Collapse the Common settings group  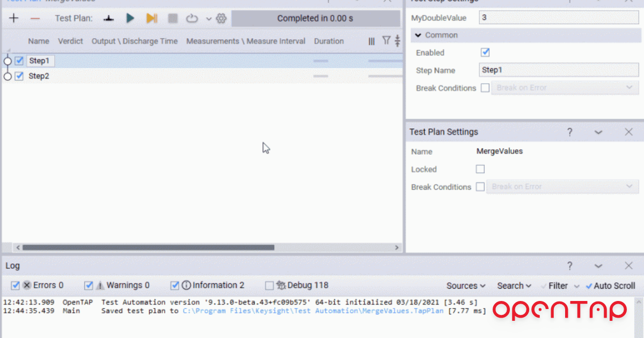418,35
